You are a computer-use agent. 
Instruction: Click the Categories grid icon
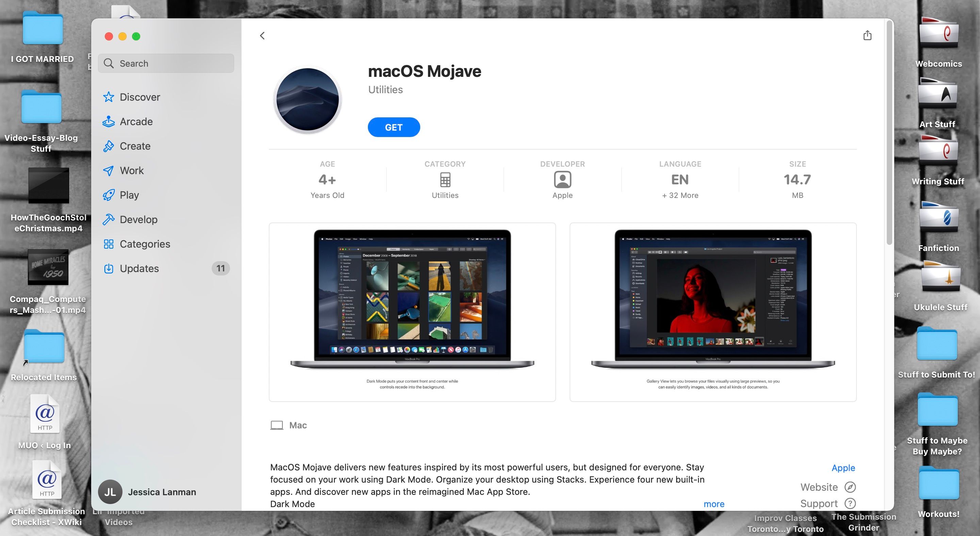(x=109, y=244)
